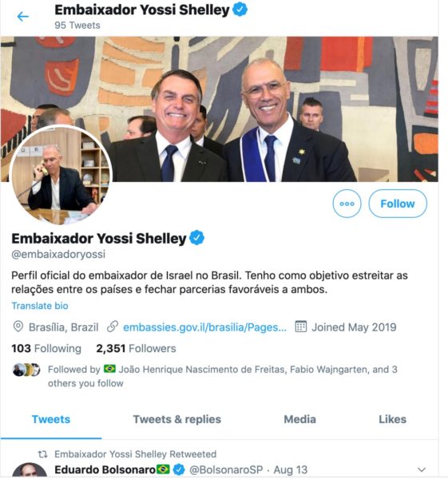Click Eduardo Bolsonaro's verified badge
The height and width of the screenshot is (479, 448).
point(179,469)
